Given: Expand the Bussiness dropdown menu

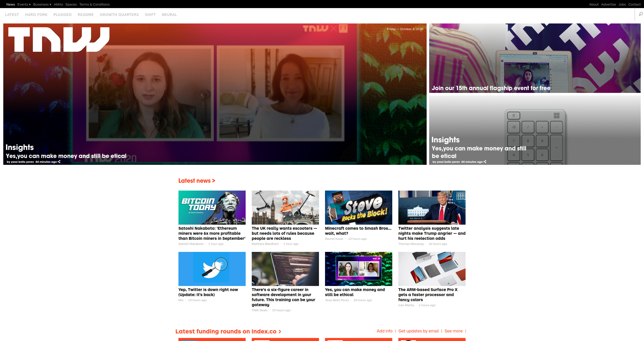Looking at the screenshot, I should [42, 4].
